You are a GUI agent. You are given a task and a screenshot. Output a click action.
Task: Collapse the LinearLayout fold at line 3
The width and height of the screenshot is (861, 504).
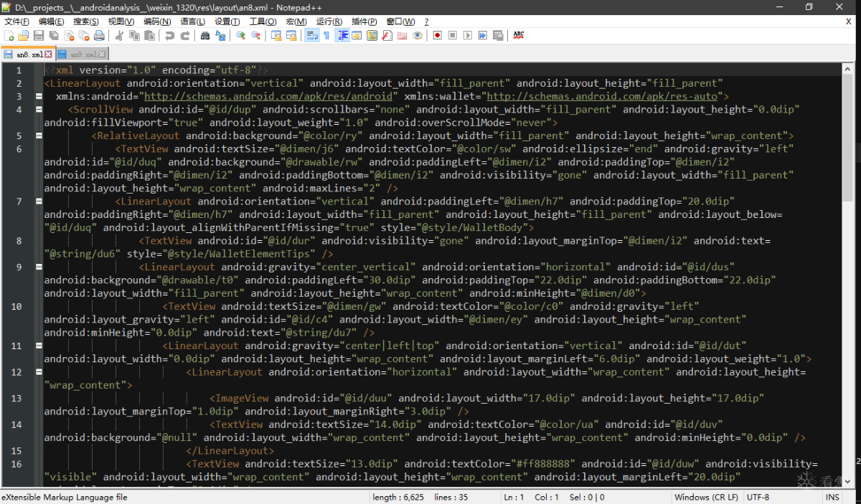point(39,96)
